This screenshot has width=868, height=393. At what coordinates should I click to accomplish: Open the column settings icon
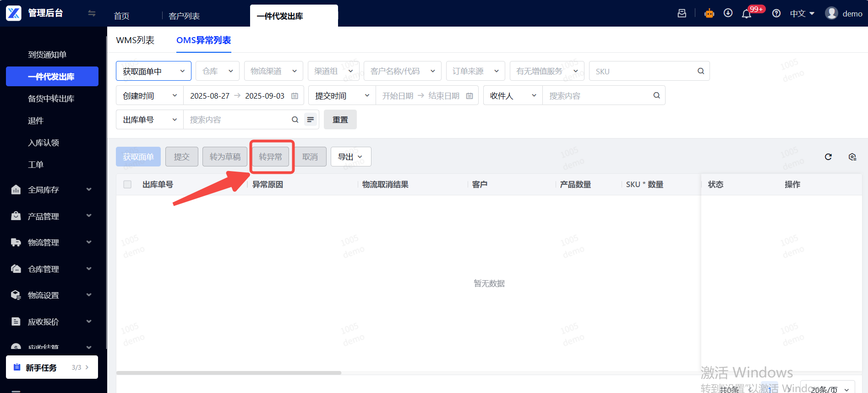pyautogui.click(x=852, y=157)
